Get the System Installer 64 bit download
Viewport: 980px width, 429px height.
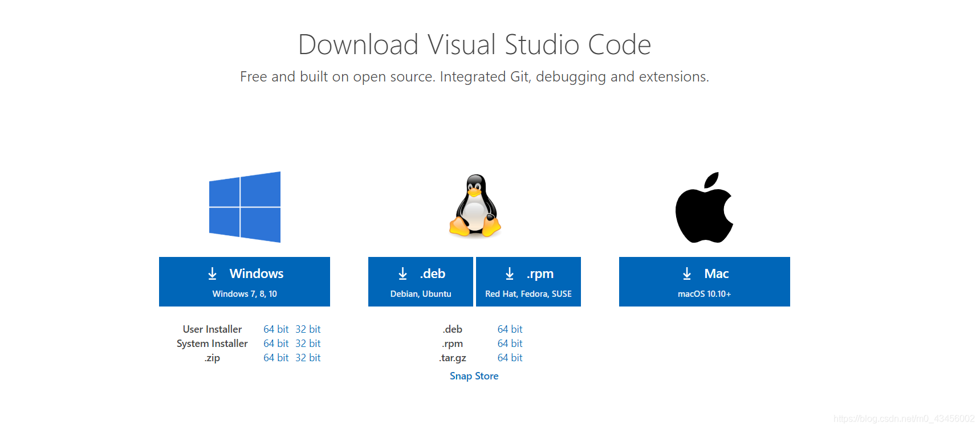[276, 344]
